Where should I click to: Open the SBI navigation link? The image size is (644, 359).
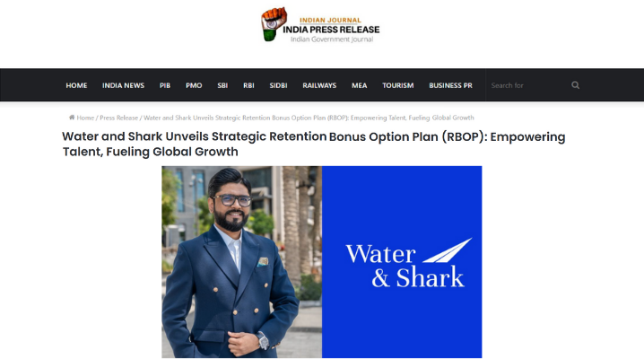[x=222, y=85]
